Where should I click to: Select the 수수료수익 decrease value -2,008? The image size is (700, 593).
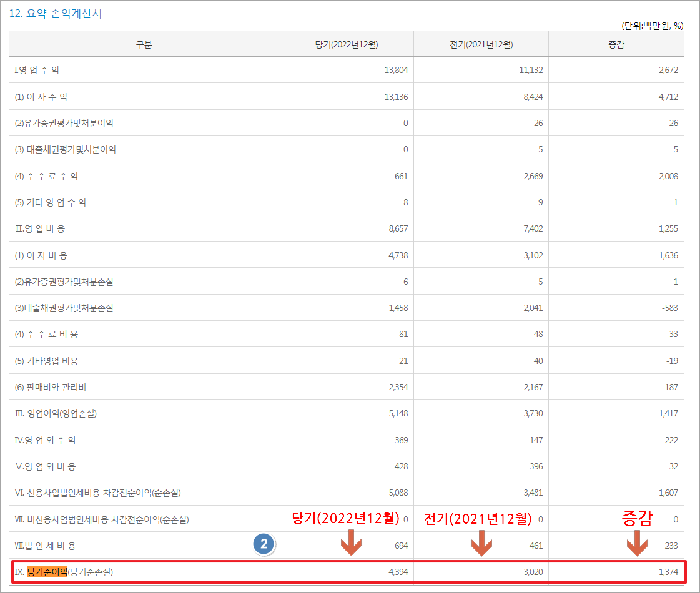[666, 175]
